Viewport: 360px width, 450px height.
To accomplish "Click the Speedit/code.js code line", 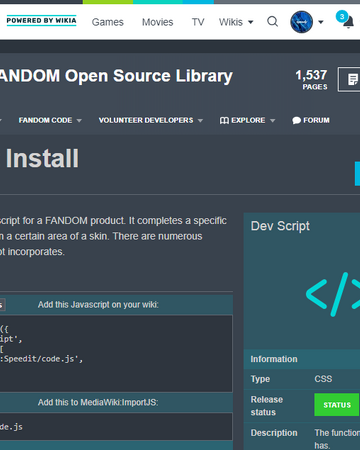I will pos(41,359).
